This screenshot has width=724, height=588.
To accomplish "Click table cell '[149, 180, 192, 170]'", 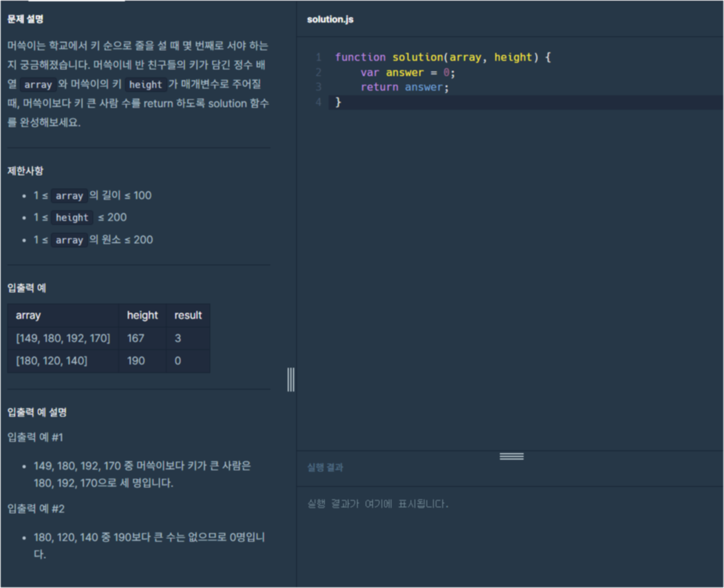I will [x=63, y=338].
